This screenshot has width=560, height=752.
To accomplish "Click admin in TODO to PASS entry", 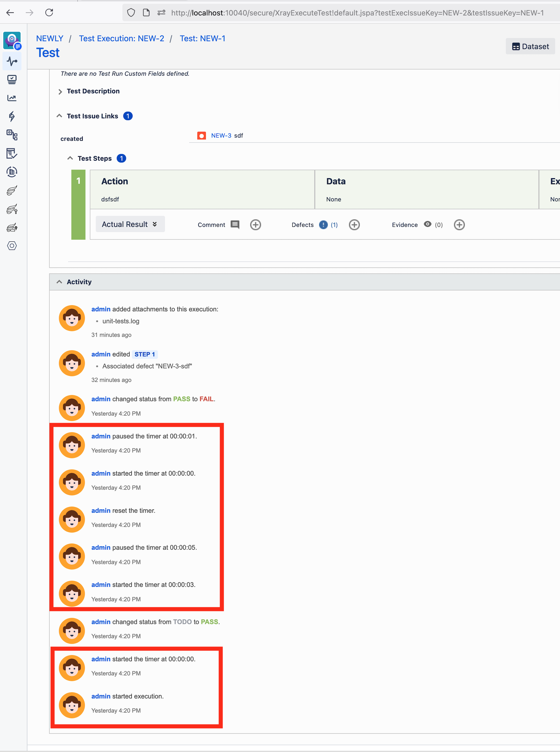I will point(101,622).
